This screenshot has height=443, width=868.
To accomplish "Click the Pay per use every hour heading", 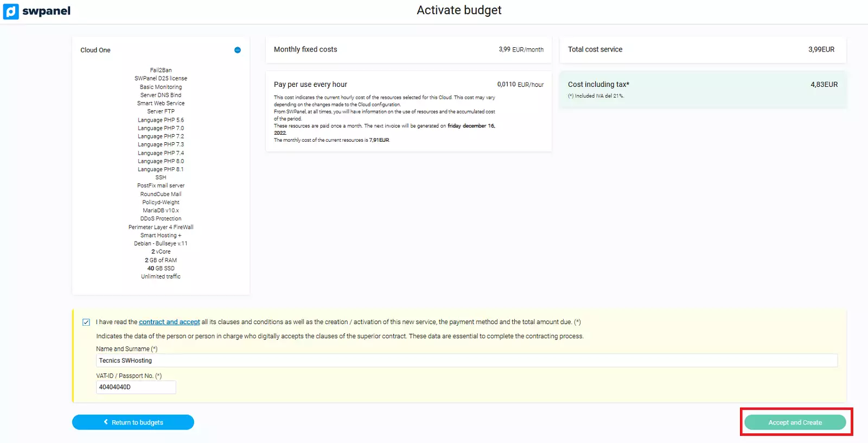I will pos(310,85).
